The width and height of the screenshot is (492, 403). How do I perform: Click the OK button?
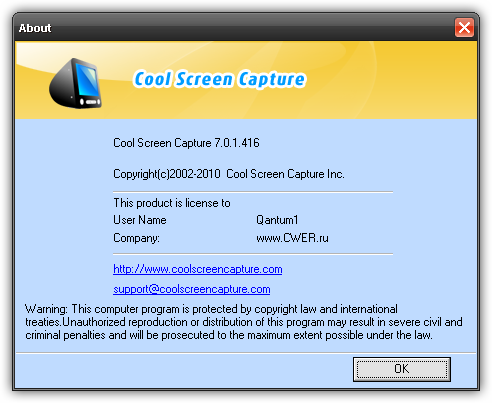point(402,369)
